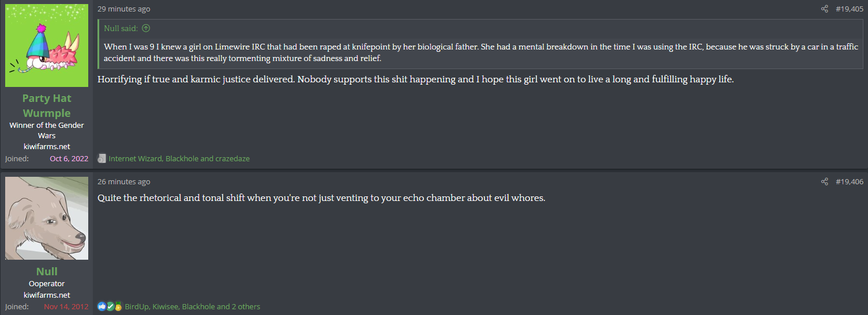
Task: Click the "26 minutes ago" timestamp
Action: [x=124, y=182]
